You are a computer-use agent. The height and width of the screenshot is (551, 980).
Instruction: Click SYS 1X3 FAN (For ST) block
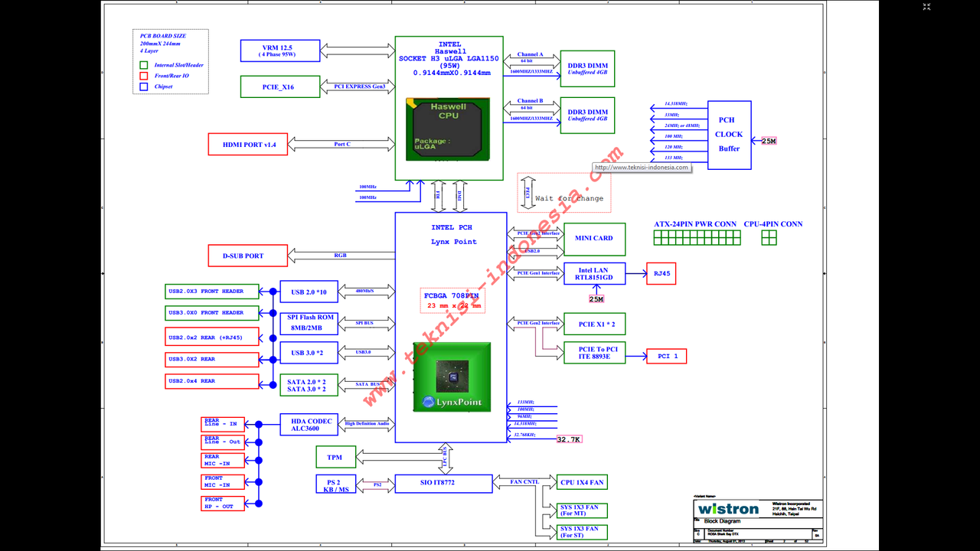point(583,532)
